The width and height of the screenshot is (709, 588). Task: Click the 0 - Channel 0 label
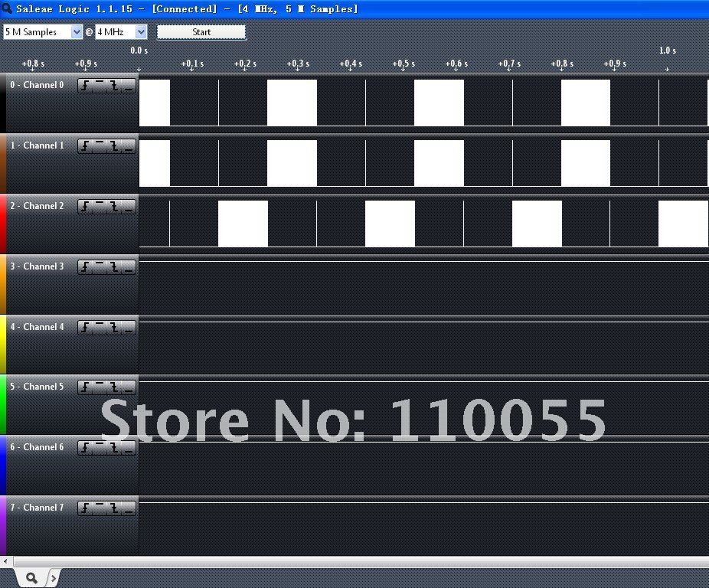[x=37, y=85]
